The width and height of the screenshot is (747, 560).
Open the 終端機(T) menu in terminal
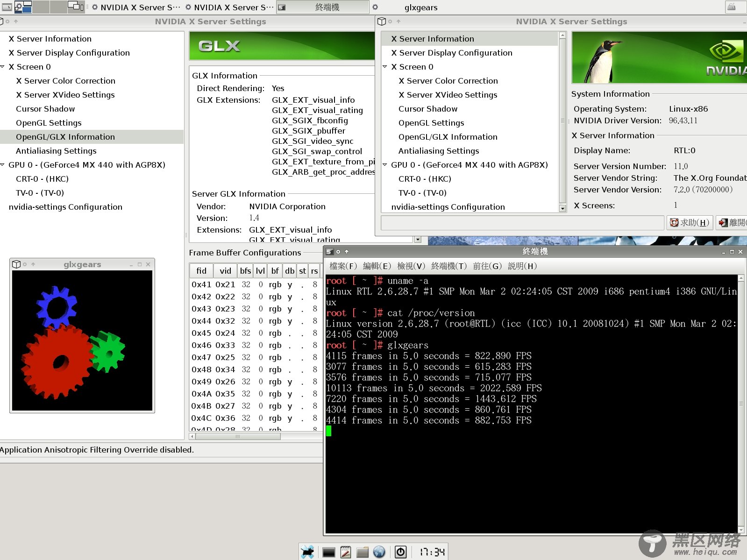(449, 266)
